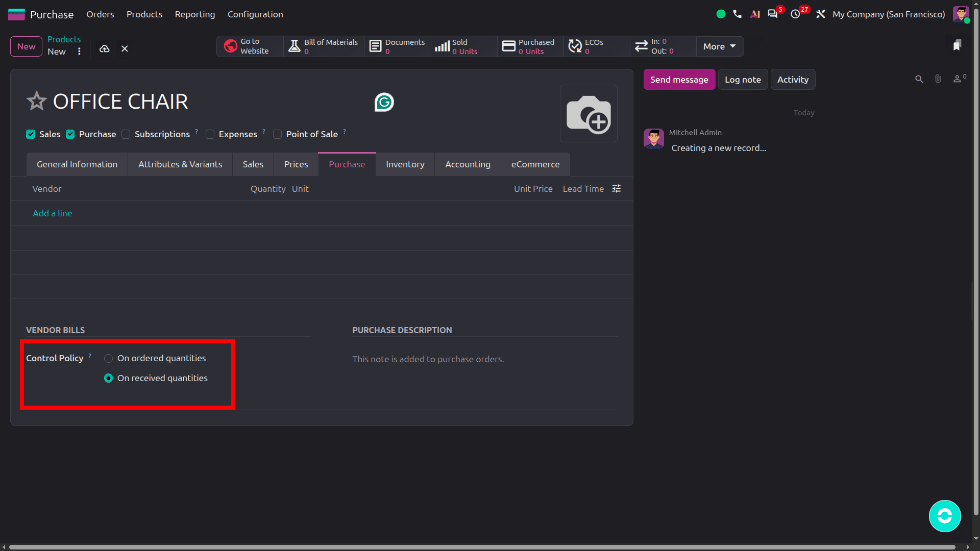Image resolution: width=980 pixels, height=551 pixels.
Task: Upload product image via camera icon
Action: pos(589,114)
